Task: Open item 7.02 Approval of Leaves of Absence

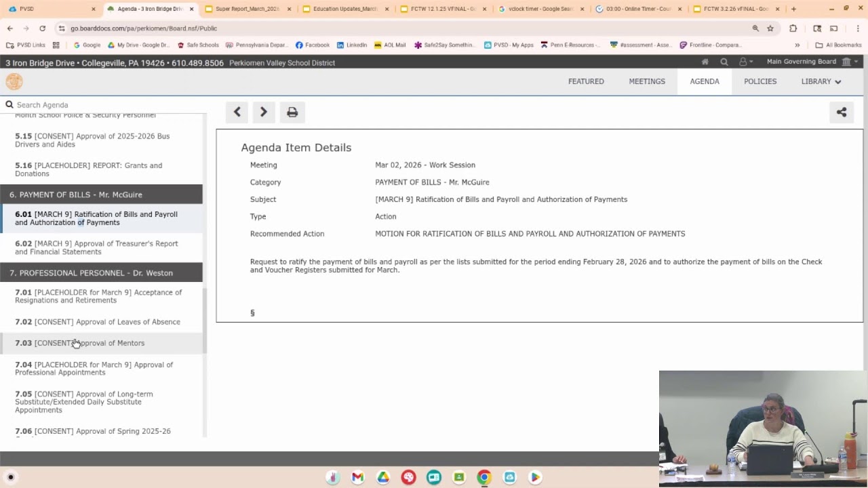Action: click(x=101, y=322)
